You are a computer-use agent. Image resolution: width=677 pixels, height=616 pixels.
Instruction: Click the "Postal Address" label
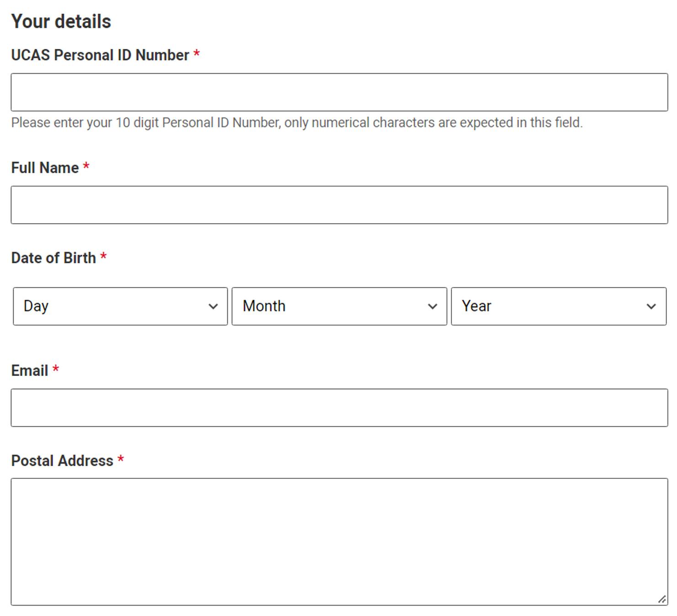62,461
